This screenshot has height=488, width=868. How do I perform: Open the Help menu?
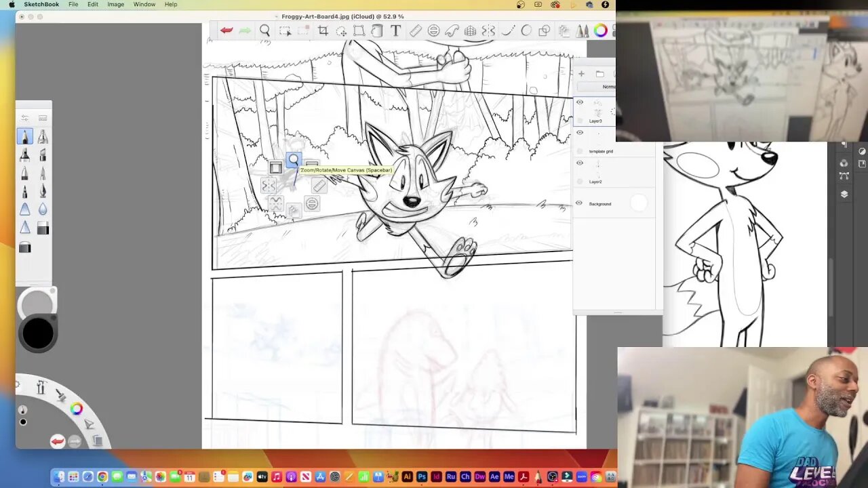(x=171, y=5)
